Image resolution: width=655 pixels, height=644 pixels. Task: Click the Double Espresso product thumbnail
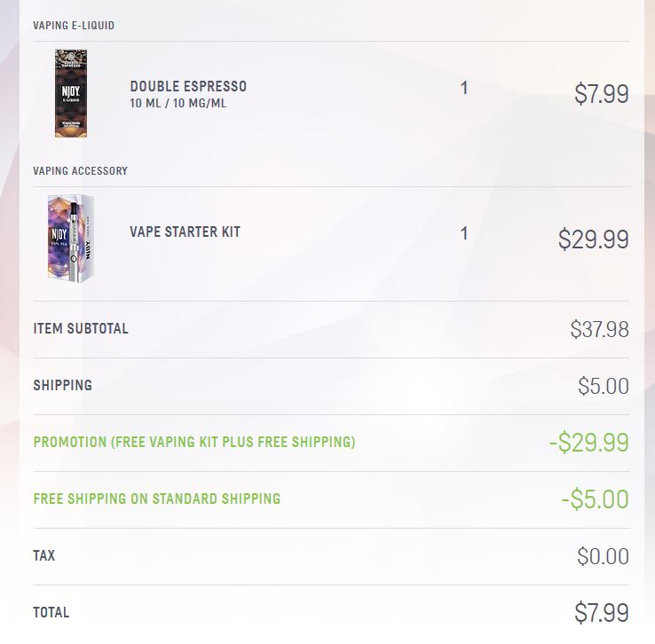point(71,93)
